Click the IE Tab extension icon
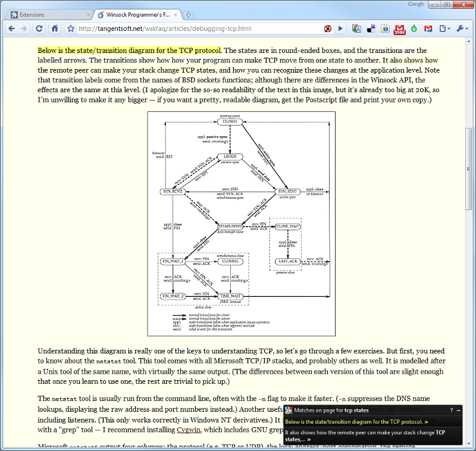This screenshot has width=476, height=451. (385, 29)
